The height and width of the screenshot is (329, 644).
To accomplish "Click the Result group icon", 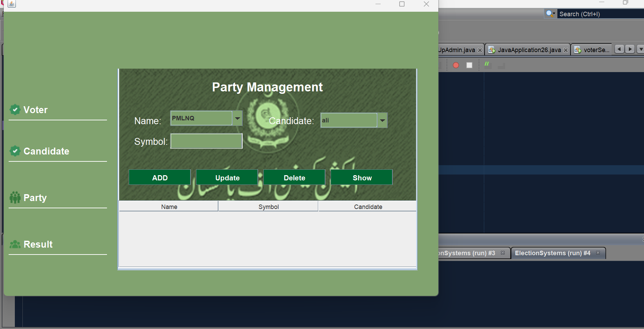I will click(15, 245).
